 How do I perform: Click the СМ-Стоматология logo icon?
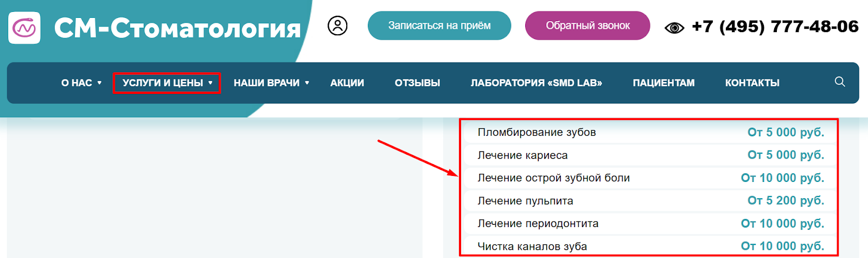point(24,28)
